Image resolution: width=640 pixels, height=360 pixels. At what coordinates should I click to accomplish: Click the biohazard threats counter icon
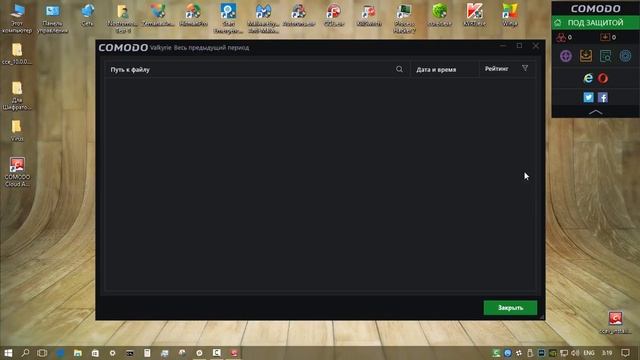(x=562, y=38)
